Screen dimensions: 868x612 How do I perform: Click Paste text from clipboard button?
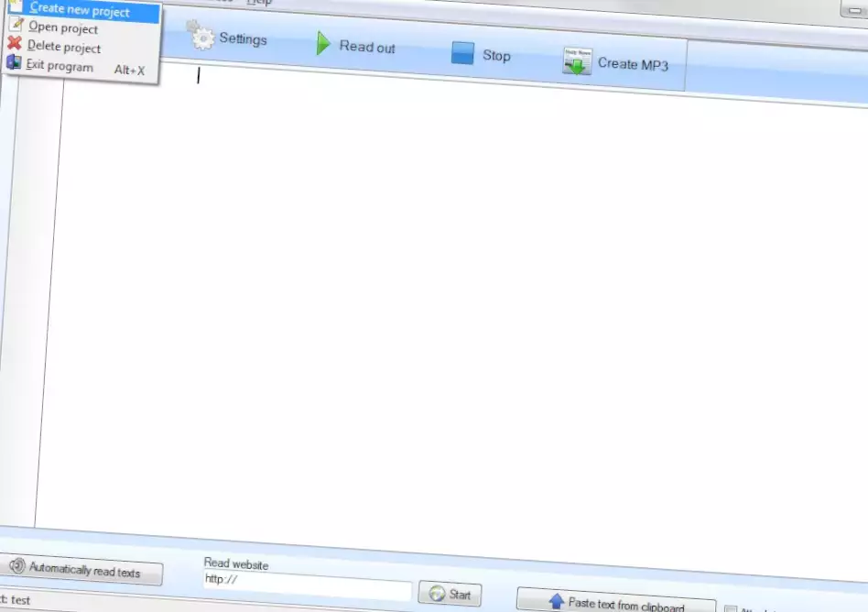tap(616, 602)
